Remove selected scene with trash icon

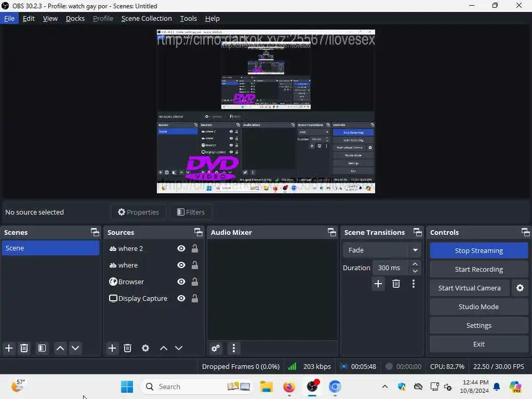click(x=24, y=348)
